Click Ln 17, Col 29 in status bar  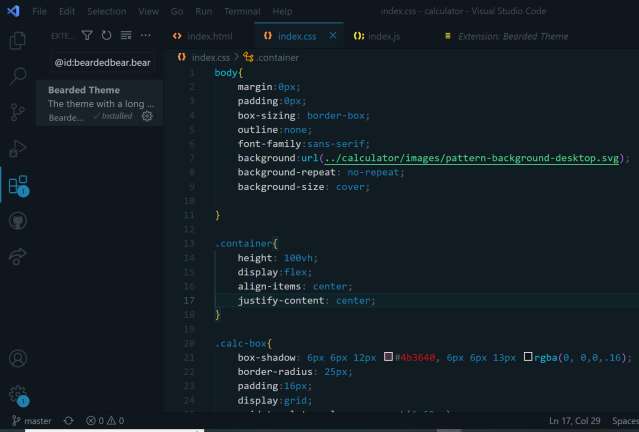[x=574, y=421]
